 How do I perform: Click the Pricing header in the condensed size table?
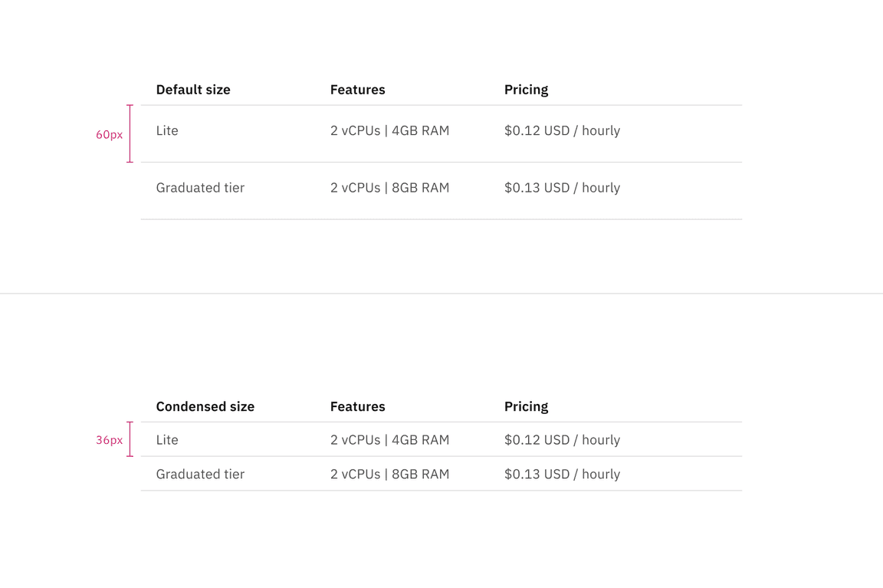click(x=526, y=406)
